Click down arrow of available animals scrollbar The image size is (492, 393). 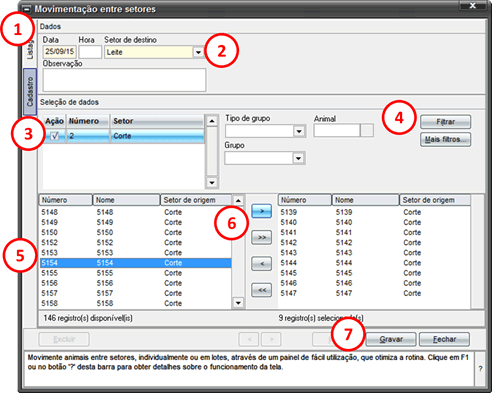click(238, 303)
